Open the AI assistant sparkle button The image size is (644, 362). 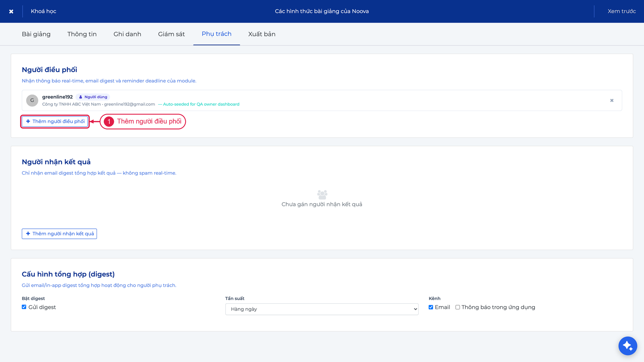point(627,346)
